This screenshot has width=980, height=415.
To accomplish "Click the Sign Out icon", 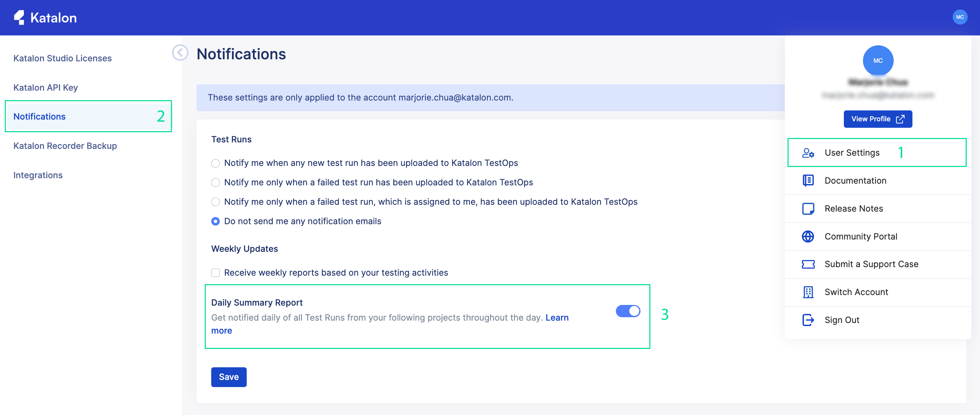I will coord(807,320).
